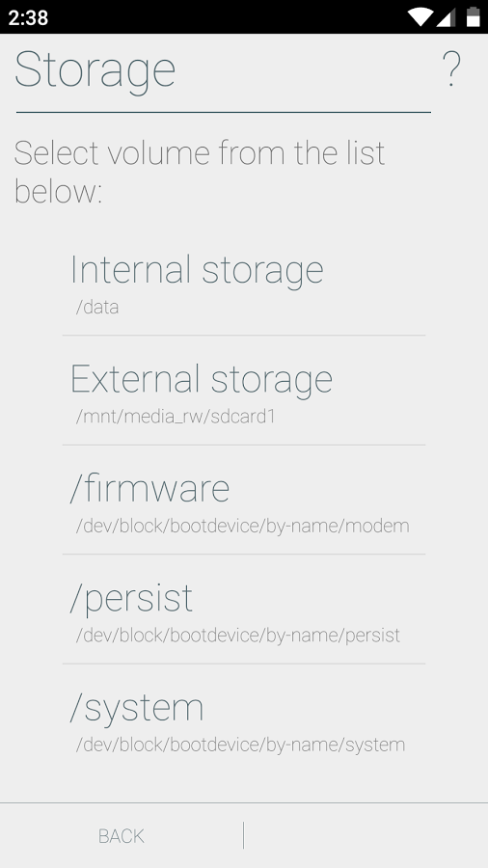This screenshot has width=488, height=868.
Task: Tap the Wi-Fi status icon
Action: click(420, 17)
